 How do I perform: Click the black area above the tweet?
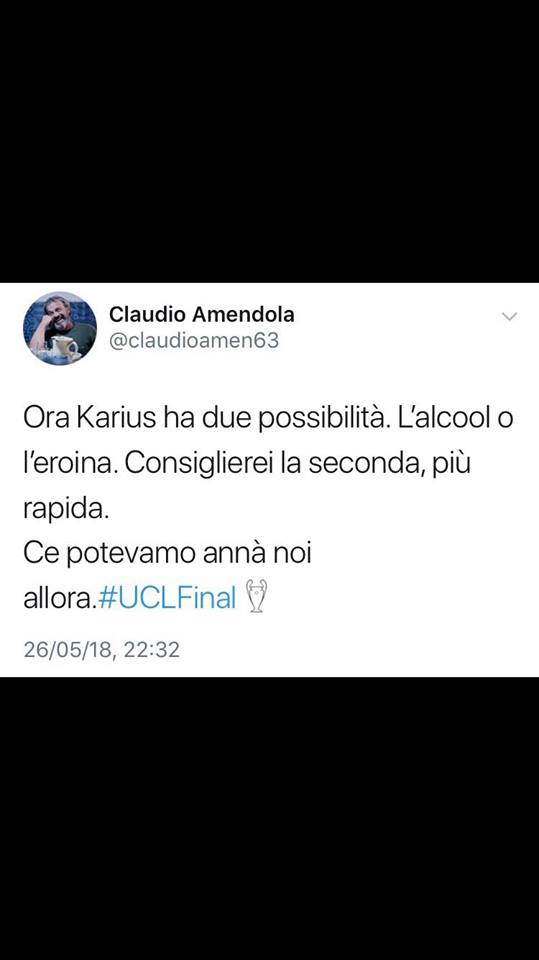coord(270,141)
